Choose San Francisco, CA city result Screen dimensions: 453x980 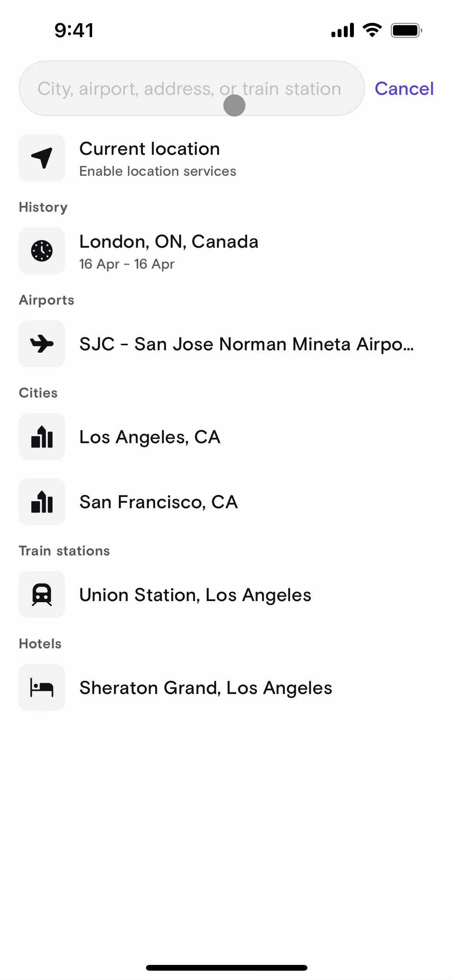point(158,502)
